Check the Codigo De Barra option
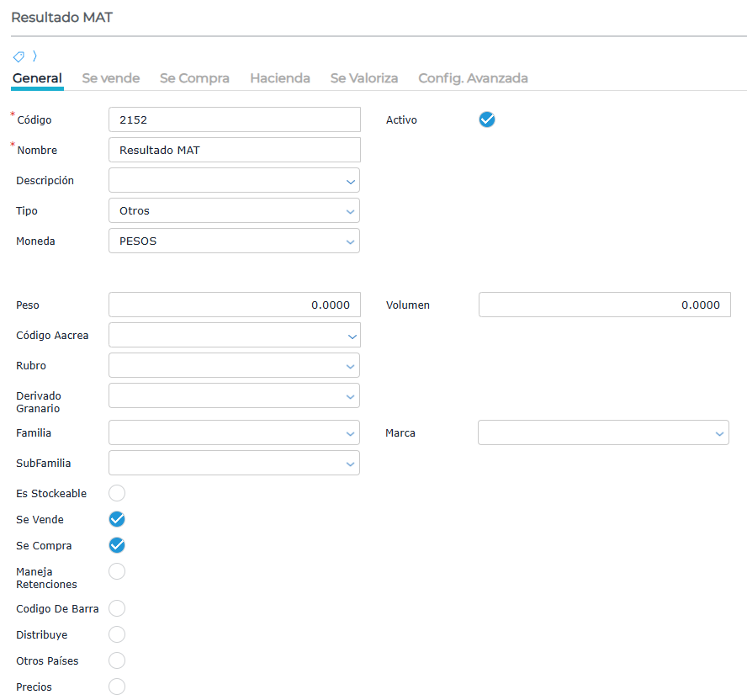This screenshot has width=747, height=700. click(117, 608)
